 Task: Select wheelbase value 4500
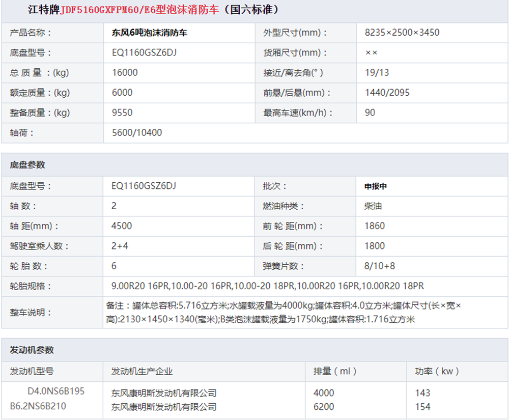pos(122,226)
